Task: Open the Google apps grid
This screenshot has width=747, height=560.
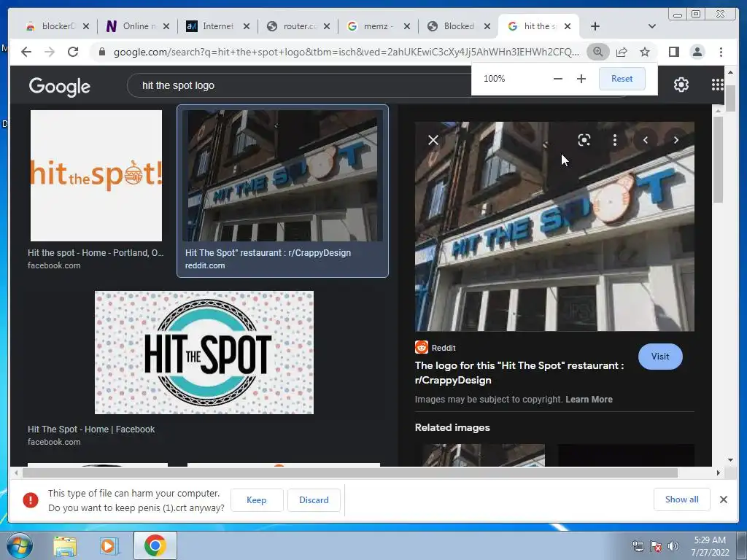Action: coord(718,85)
